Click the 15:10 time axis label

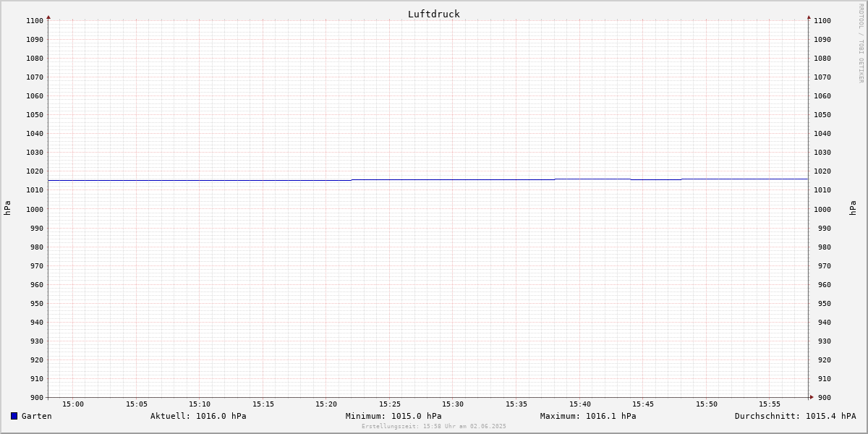(200, 404)
